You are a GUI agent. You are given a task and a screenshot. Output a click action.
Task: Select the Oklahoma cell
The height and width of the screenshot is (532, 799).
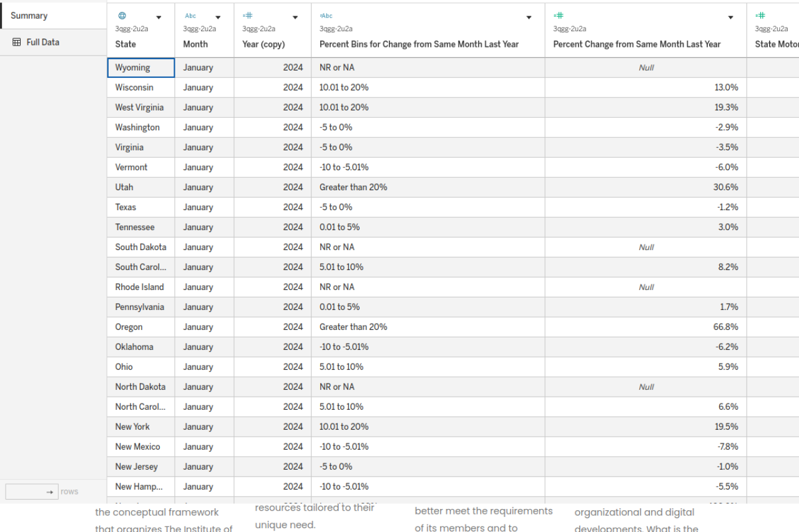[x=141, y=347]
